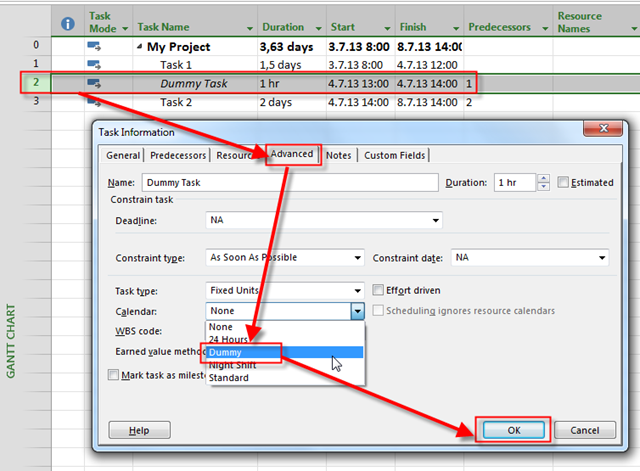The width and height of the screenshot is (640, 471).
Task: Open the Constraint date dropdown
Action: (601, 258)
